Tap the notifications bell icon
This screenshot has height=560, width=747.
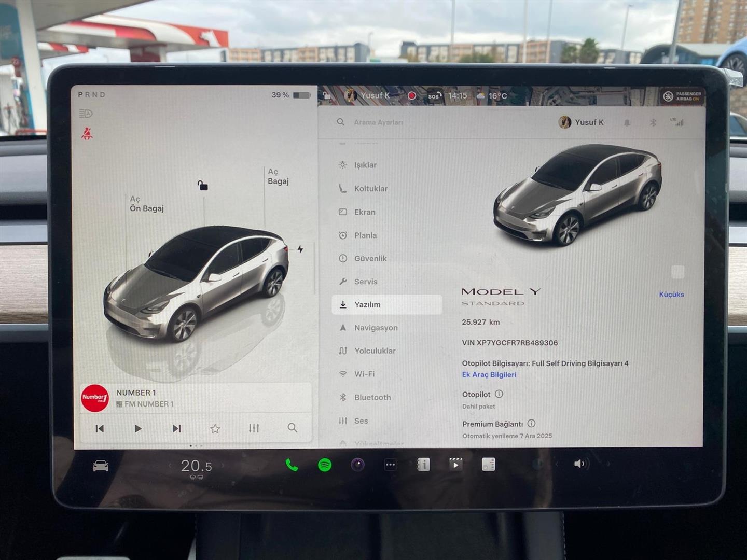pyautogui.click(x=627, y=123)
